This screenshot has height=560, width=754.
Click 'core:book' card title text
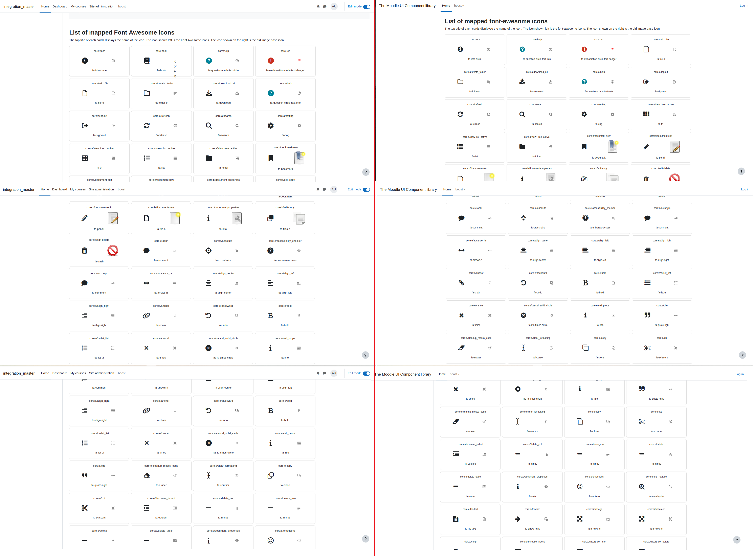point(162,51)
